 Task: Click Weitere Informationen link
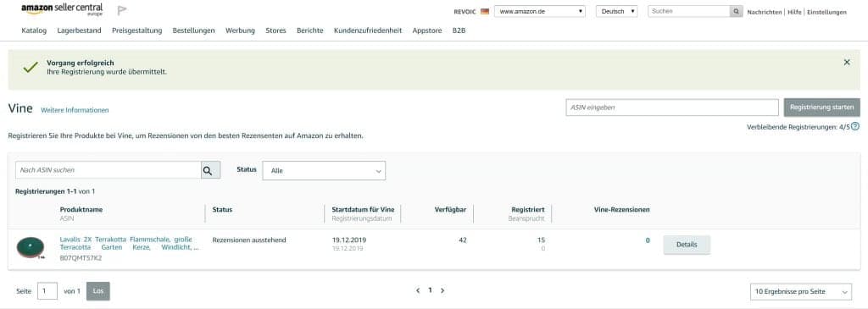click(x=75, y=110)
